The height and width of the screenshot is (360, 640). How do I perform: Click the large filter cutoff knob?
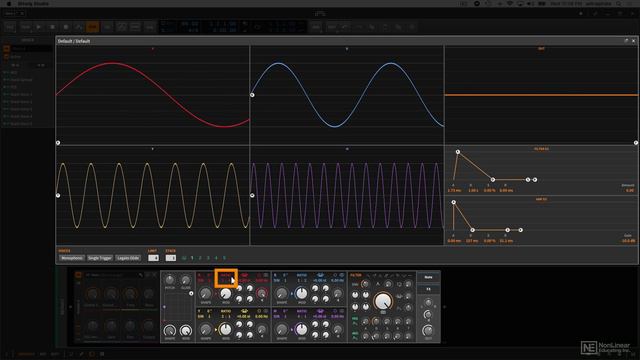coord(383,302)
